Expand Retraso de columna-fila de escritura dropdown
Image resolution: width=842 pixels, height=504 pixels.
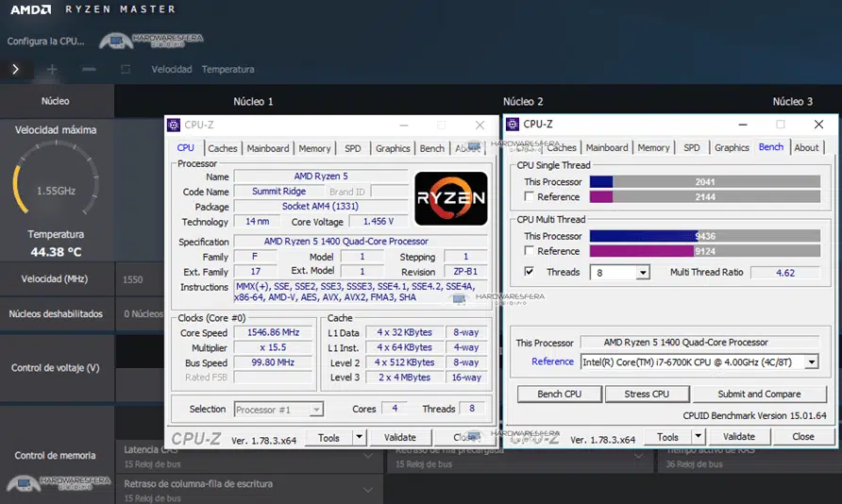pos(368,490)
